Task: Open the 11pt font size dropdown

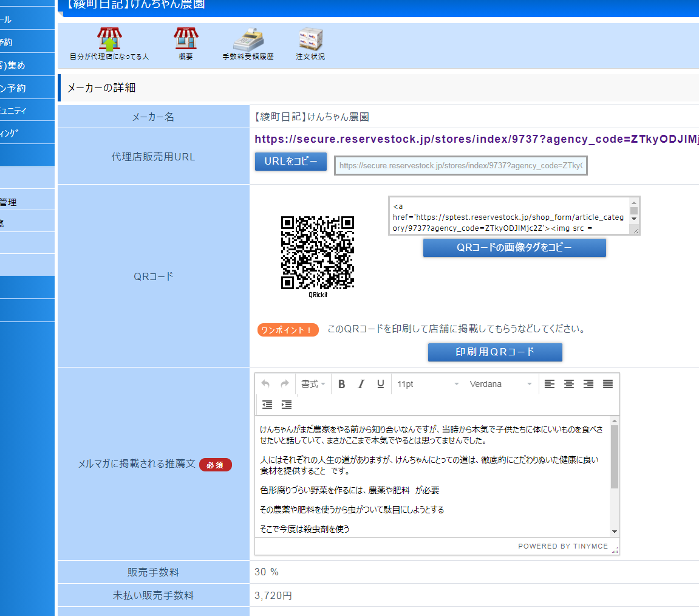Action: pos(428,383)
